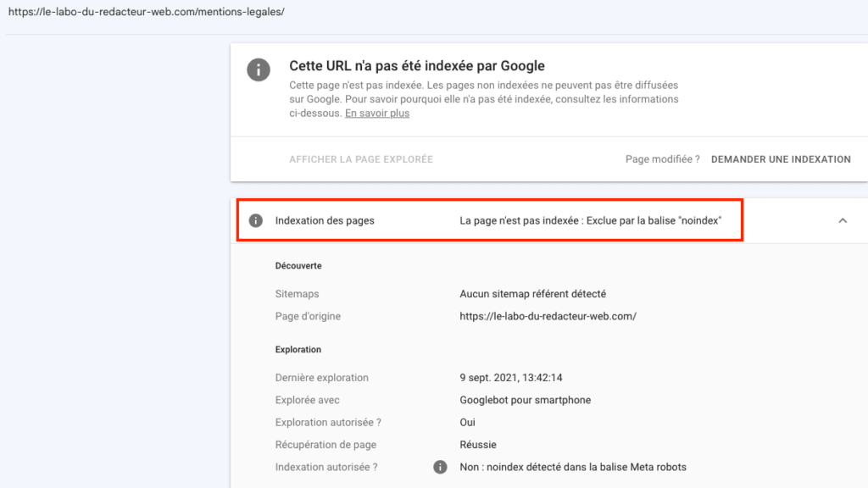Click 'Googlebot pour smartphone' value

pos(525,400)
